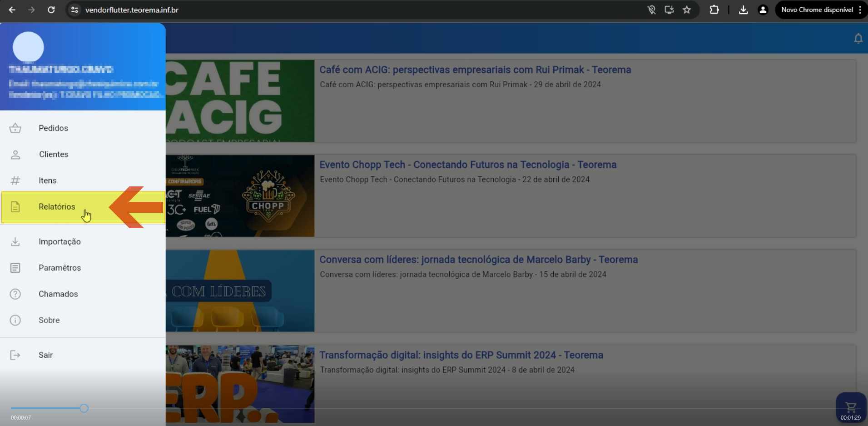Click the Importação download icon
868x426 pixels.
pyautogui.click(x=15, y=241)
